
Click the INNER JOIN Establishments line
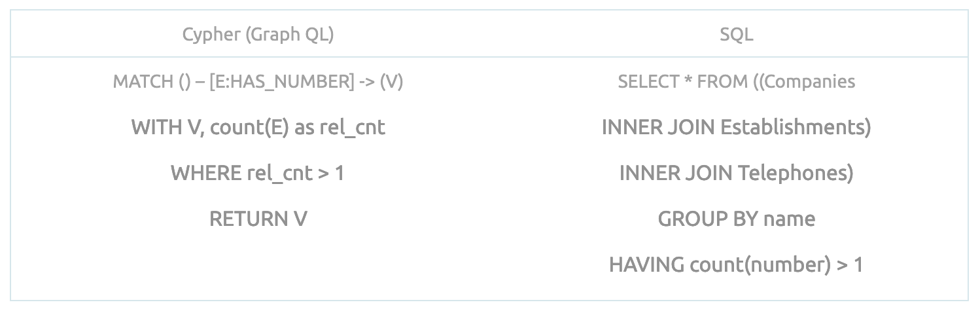pos(736,127)
